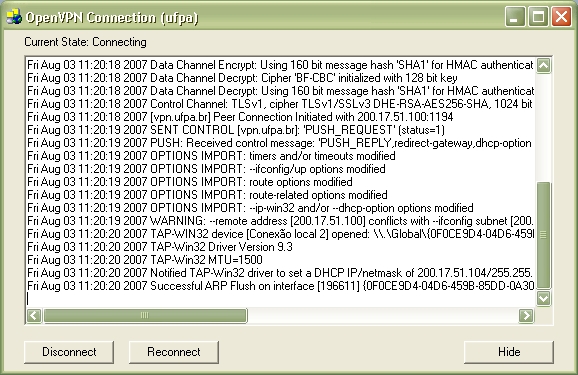The height and width of the screenshot is (375, 578).
Task: Click the Peer Connection Initiated log line
Action: click(240, 117)
